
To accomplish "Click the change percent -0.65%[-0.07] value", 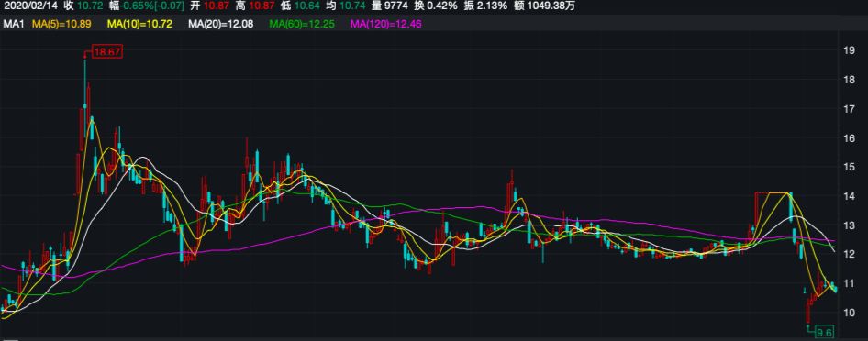I will pos(150,6).
